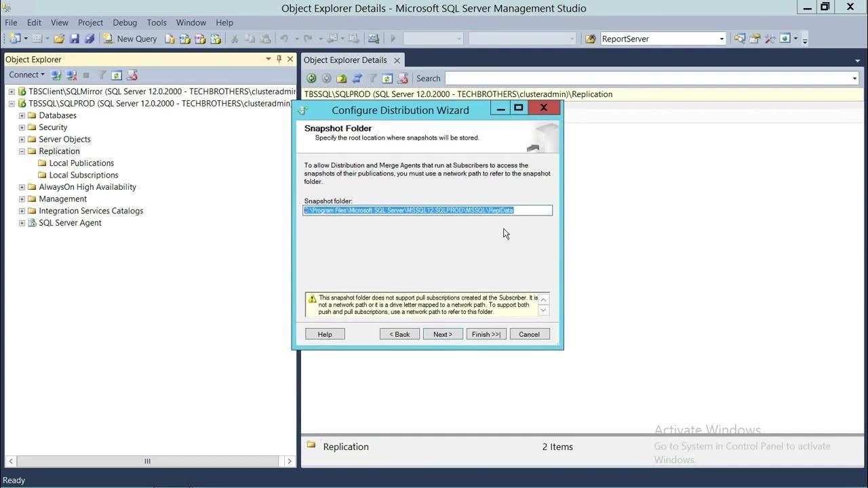Screen dimensions: 868x488
Task: Click the Refresh icon in Object Explorer toolbar
Action: pos(117,75)
